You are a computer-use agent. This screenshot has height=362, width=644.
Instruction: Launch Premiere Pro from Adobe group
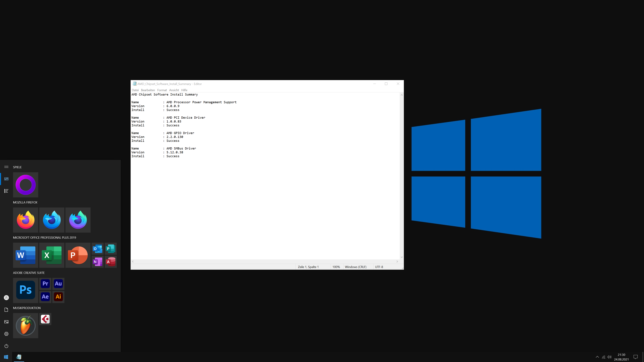pos(45,284)
